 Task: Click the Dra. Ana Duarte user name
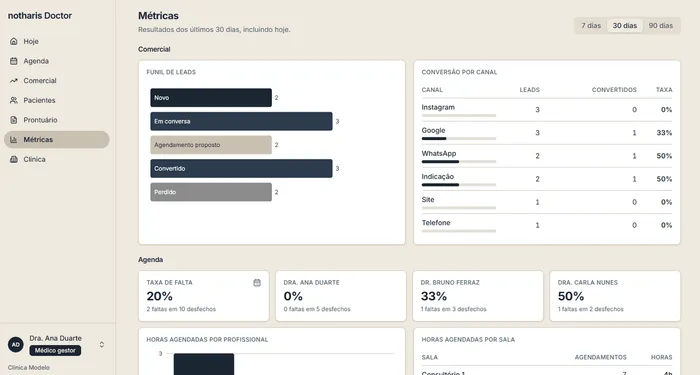pyautogui.click(x=55, y=338)
